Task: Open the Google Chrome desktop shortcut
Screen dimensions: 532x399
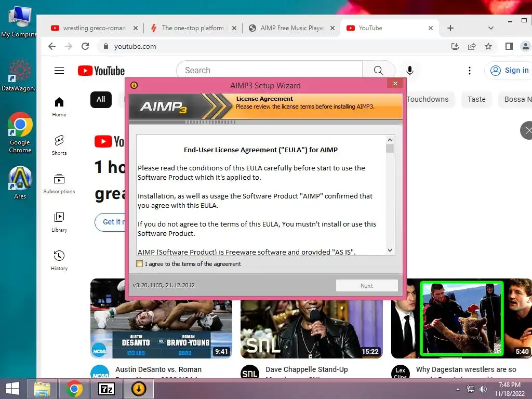Action: point(20,132)
